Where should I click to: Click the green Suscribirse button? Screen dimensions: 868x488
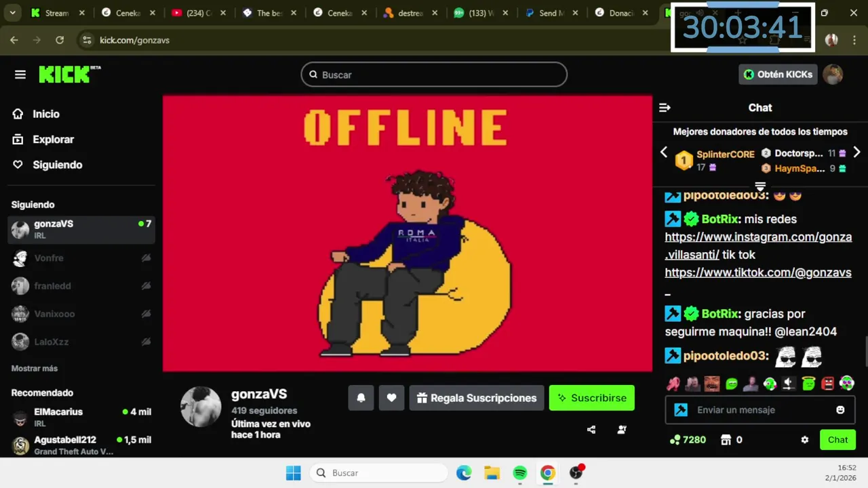click(x=592, y=398)
